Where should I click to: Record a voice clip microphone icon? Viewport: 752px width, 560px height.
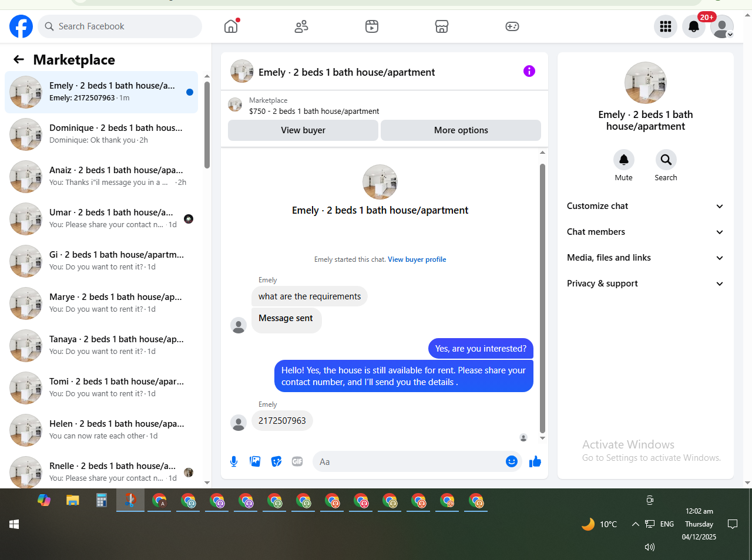[234, 461]
